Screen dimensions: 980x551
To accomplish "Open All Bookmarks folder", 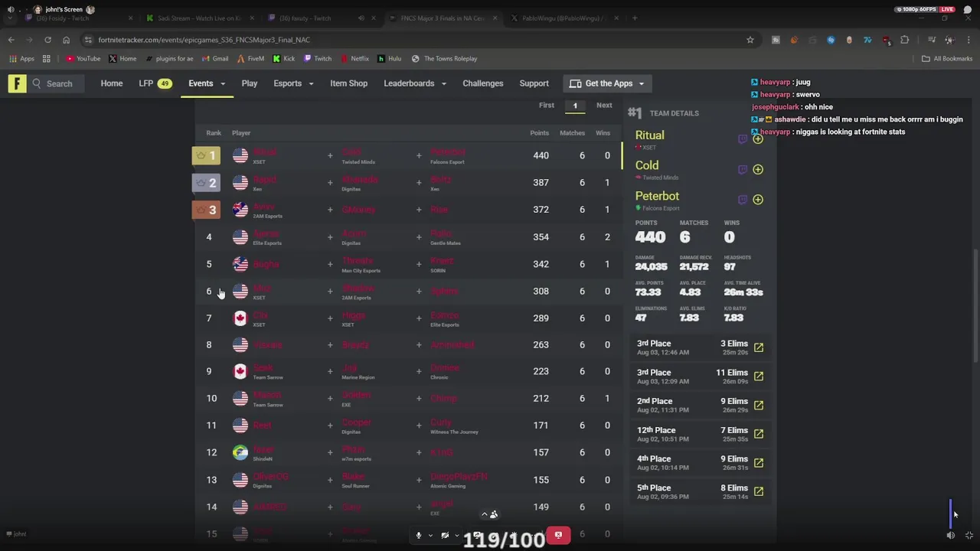I will coord(947,58).
